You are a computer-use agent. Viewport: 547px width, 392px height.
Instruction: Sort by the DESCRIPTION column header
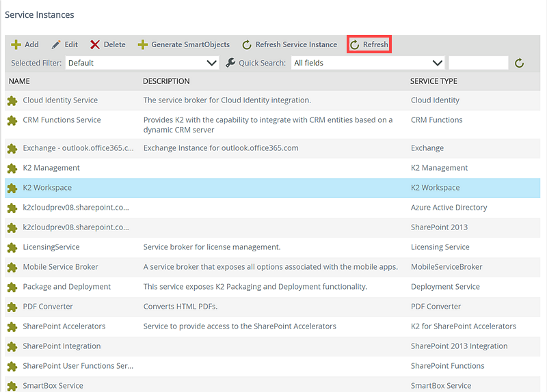[x=166, y=81]
